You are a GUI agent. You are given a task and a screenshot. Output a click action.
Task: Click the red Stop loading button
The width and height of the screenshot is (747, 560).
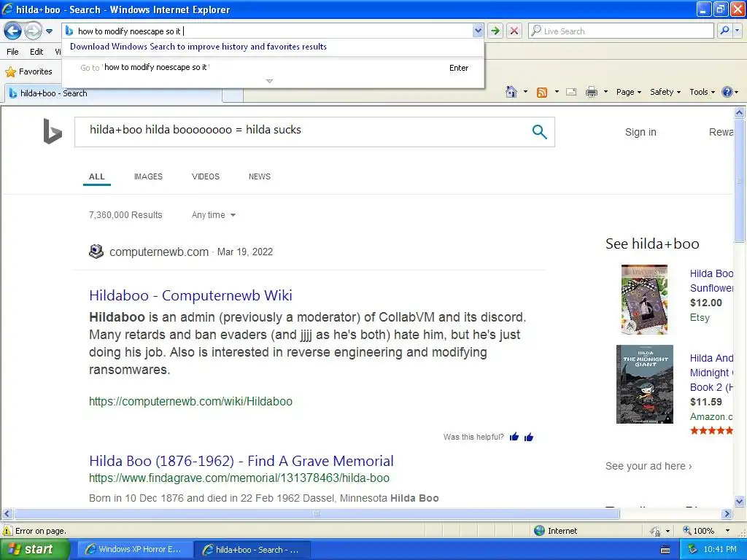(x=514, y=31)
